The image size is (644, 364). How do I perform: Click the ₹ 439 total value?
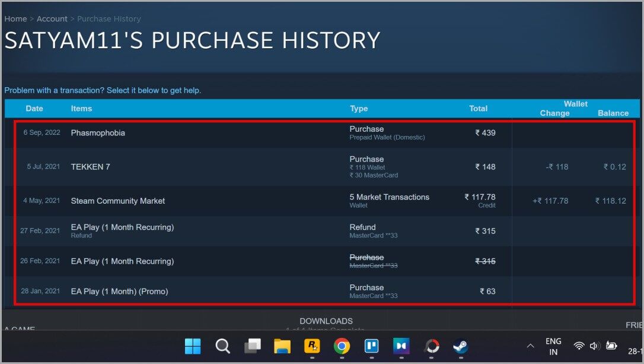tap(485, 133)
